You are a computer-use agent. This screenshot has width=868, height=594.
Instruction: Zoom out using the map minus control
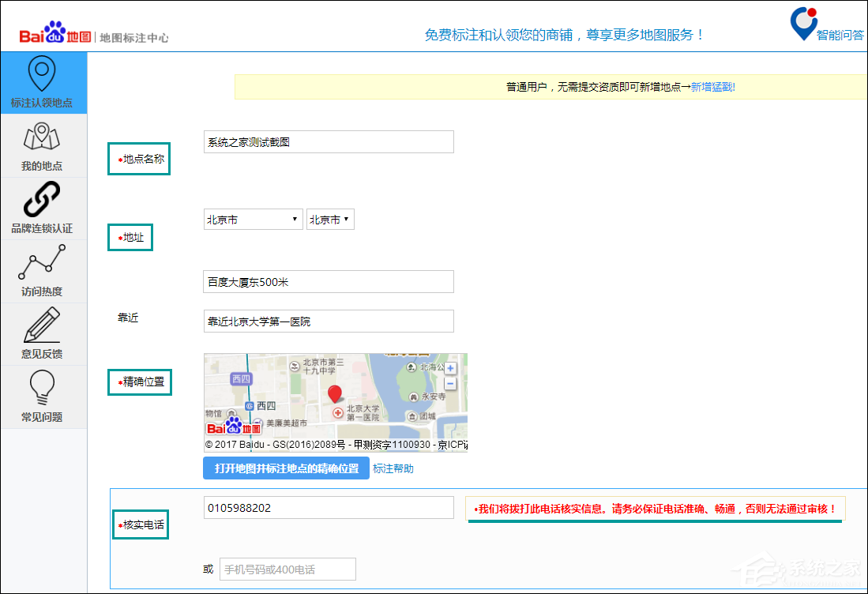(450, 383)
